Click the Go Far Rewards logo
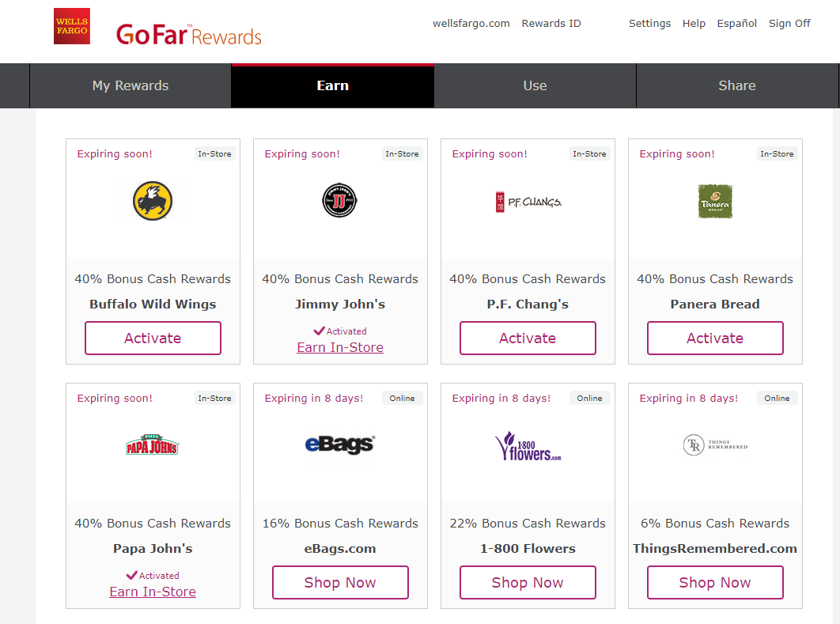 [188, 35]
